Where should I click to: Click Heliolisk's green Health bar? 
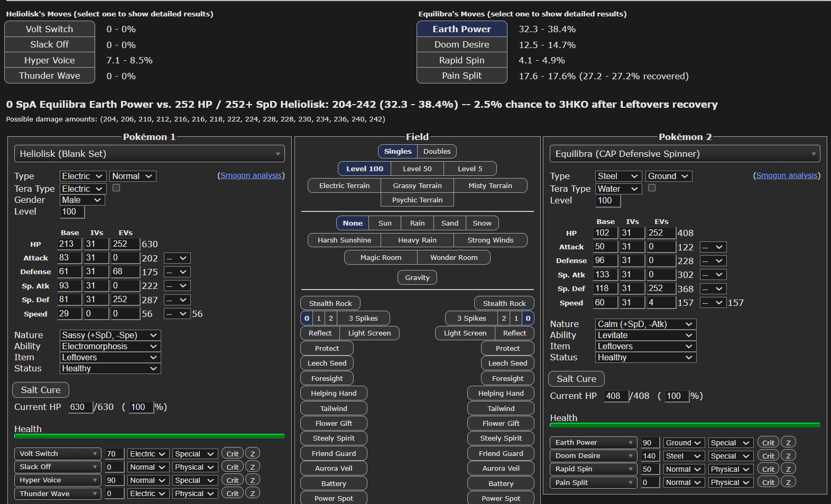149,436
